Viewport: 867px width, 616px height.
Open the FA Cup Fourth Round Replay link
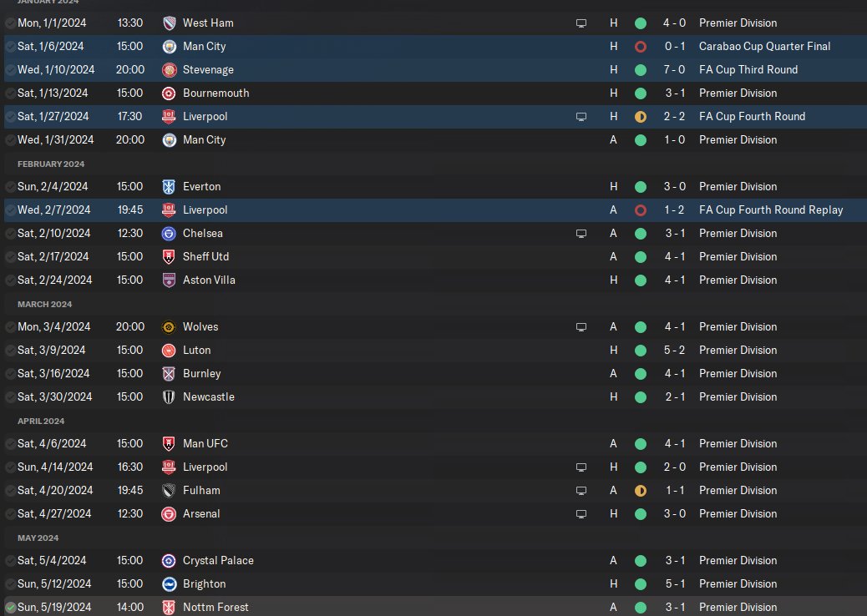770,210
